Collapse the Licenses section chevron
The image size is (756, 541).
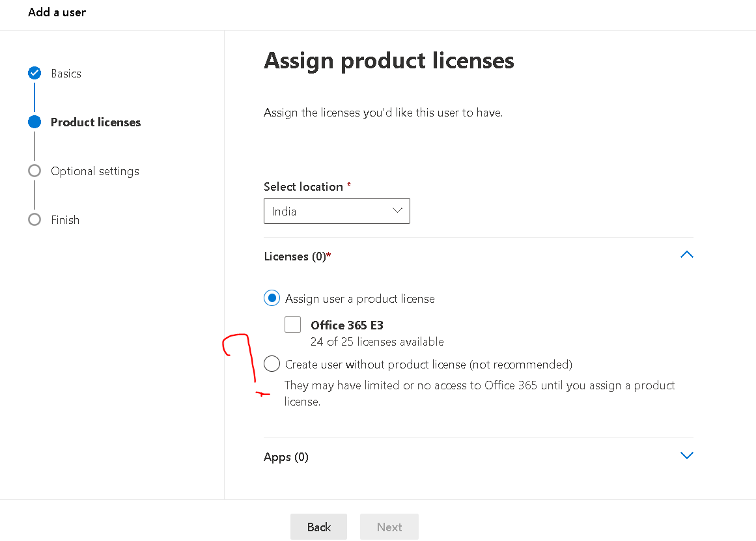coord(686,255)
